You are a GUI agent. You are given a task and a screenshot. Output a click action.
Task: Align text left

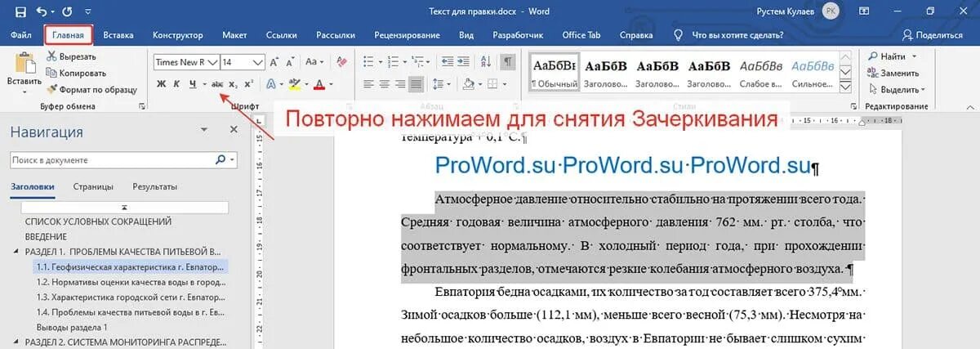pos(367,83)
